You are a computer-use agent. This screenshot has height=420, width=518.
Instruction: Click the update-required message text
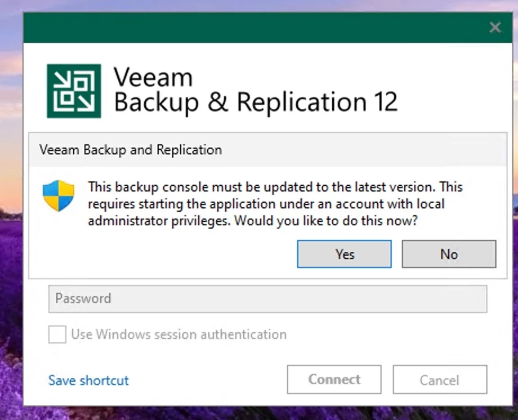tap(275, 204)
